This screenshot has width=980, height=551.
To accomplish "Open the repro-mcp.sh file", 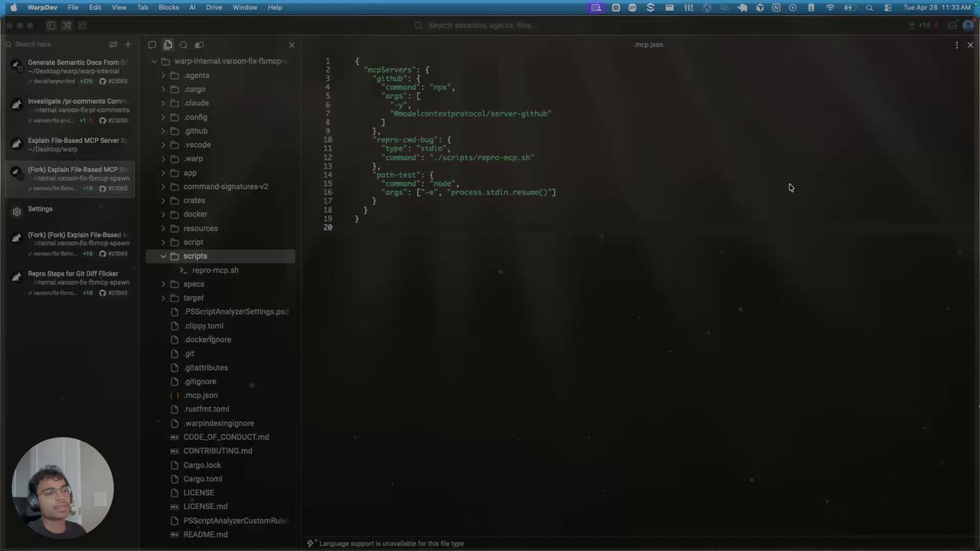I will (x=220, y=270).
